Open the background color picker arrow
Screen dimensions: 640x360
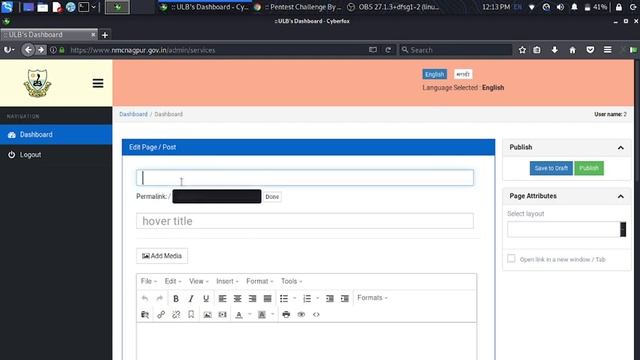[273, 314]
